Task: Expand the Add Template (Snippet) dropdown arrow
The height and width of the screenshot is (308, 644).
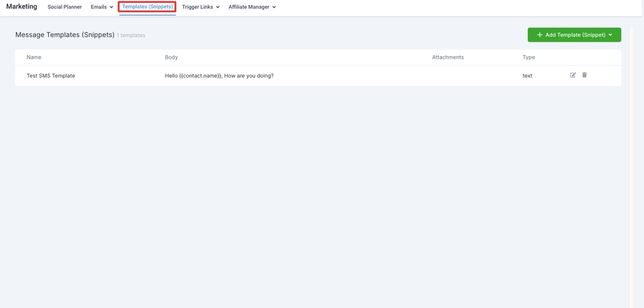Action: pos(610,35)
